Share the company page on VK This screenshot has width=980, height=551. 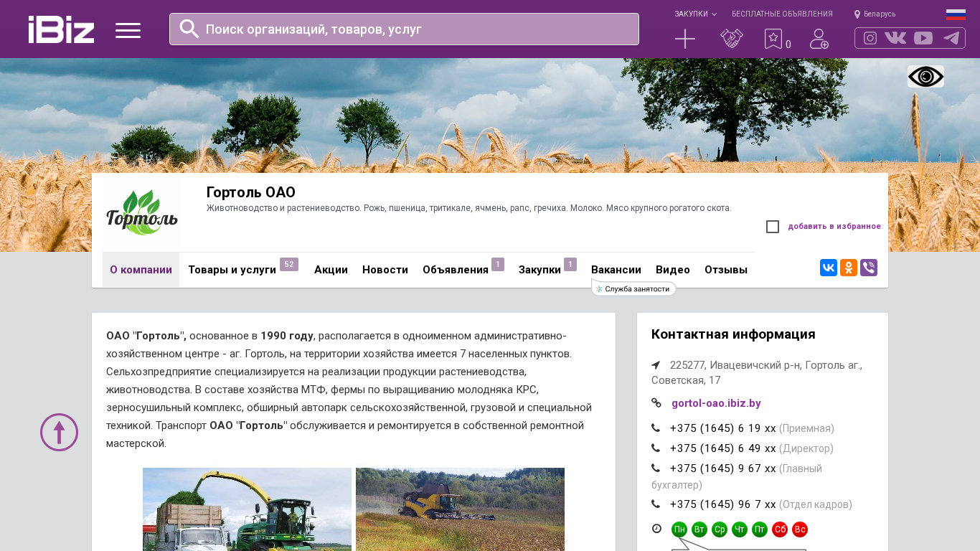tap(829, 268)
